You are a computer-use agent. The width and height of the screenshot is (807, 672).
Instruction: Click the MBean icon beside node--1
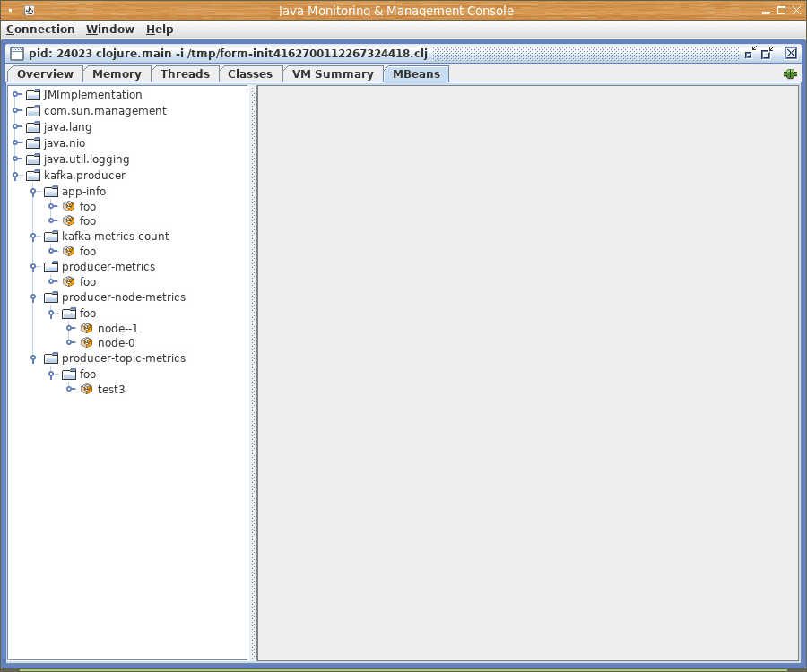[86, 328]
